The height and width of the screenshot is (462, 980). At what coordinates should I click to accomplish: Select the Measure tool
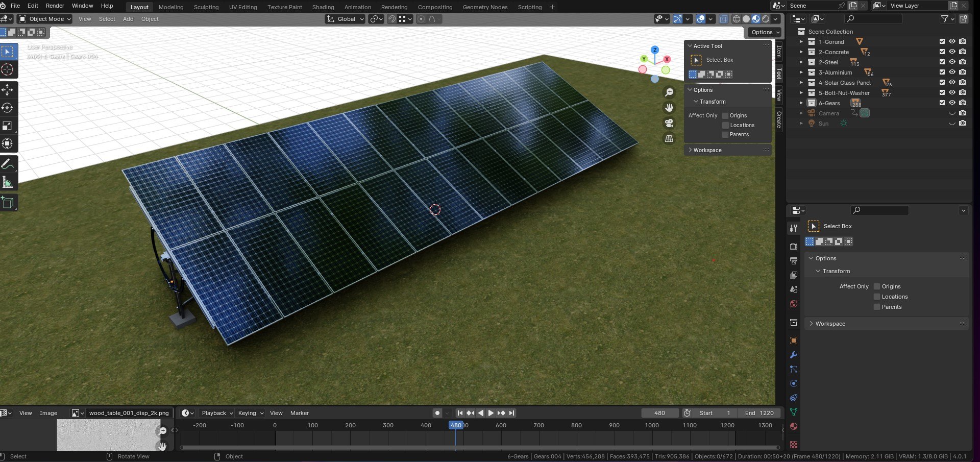pyautogui.click(x=8, y=182)
